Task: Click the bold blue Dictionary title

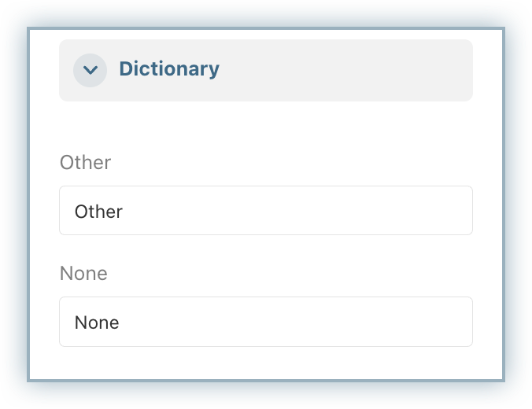Action: pyautogui.click(x=168, y=69)
